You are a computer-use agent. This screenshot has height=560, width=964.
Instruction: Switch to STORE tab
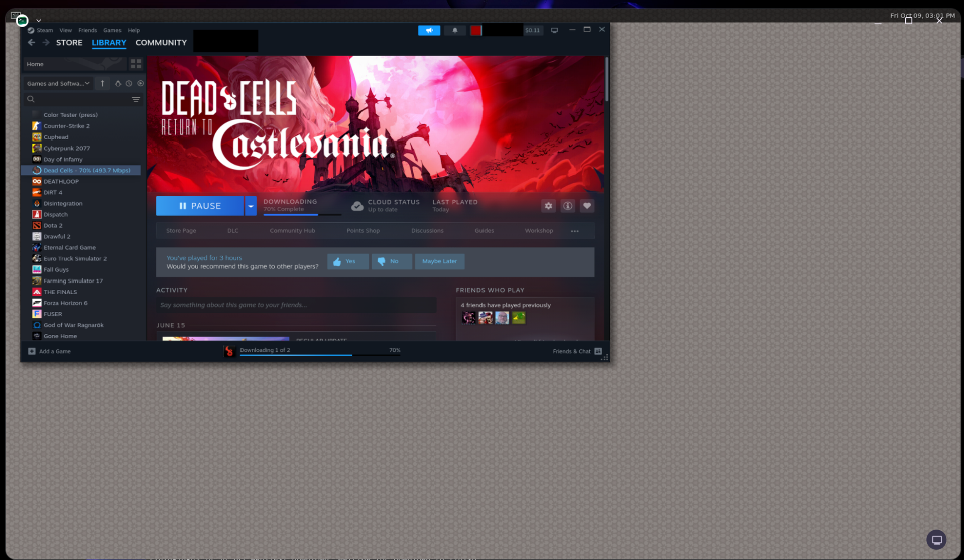(x=69, y=43)
